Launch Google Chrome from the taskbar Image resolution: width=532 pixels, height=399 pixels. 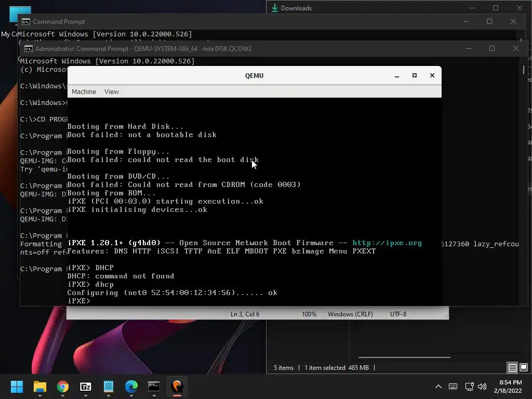[x=63, y=387]
